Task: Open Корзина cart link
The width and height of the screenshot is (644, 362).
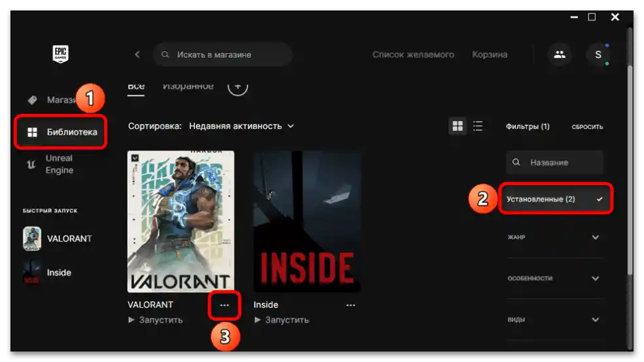Action: (x=490, y=54)
